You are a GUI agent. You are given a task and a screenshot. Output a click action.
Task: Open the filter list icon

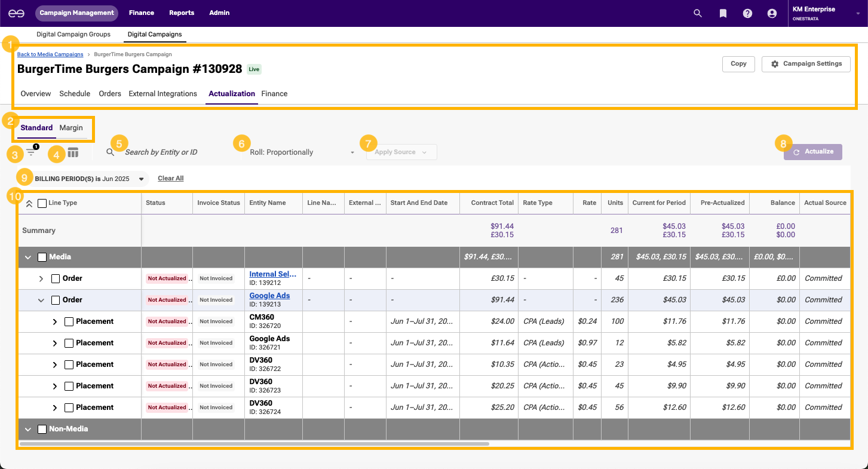click(x=30, y=152)
